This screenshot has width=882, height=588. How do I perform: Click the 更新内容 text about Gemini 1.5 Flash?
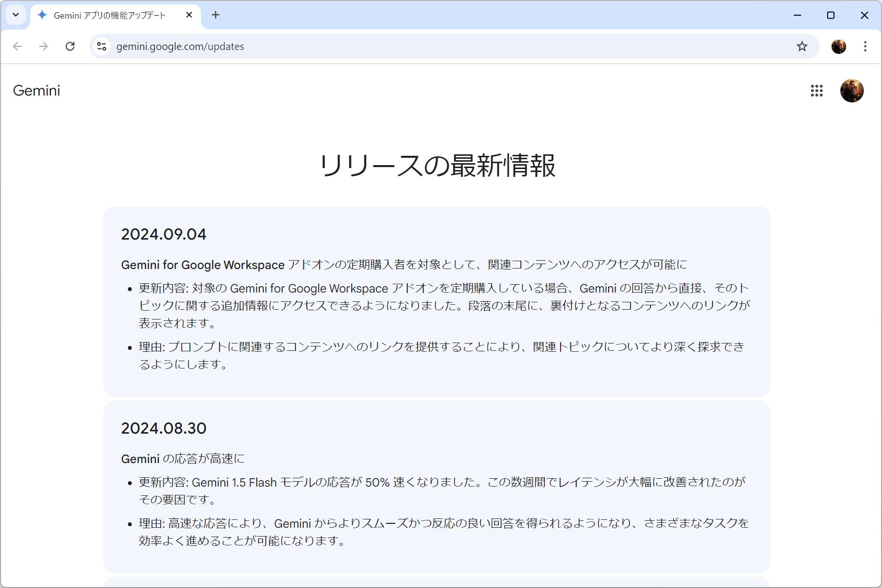pos(442,490)
